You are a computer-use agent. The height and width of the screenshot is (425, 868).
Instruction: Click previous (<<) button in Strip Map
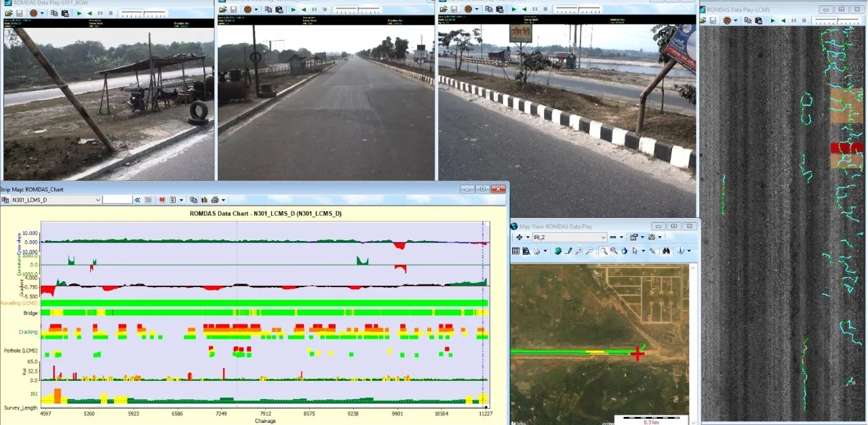click(x=138, y=200)
